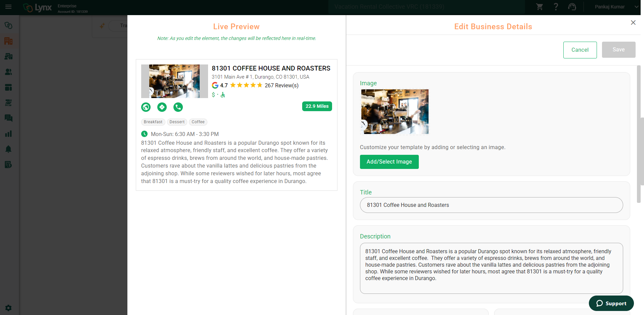Click the 81301 COFFEE HOUSE AND ROASTERS heading
644x315 pixels.
pos(271,68)
